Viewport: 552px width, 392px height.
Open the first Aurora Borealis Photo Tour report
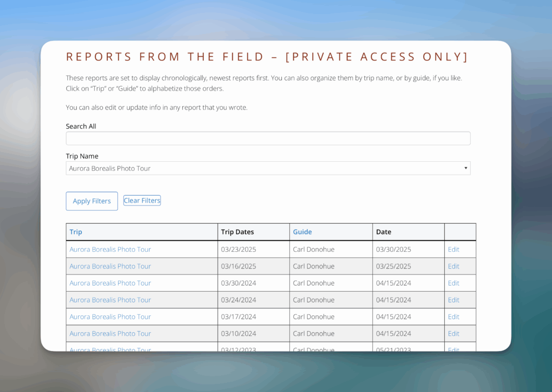pos(110,249)
